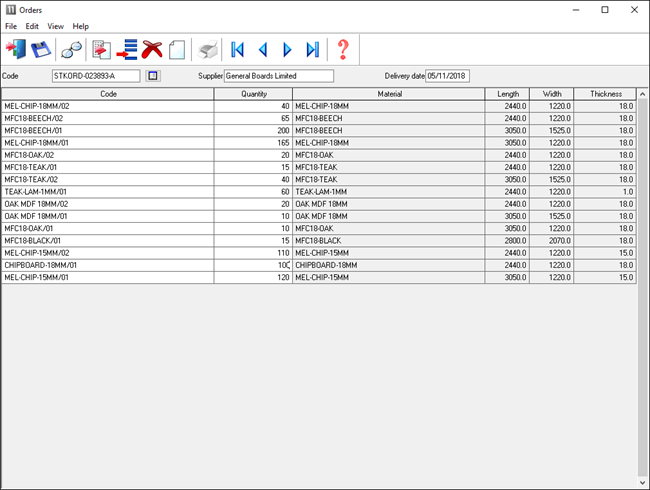
Task: Go to the previous record
Action: click(263, 49)
